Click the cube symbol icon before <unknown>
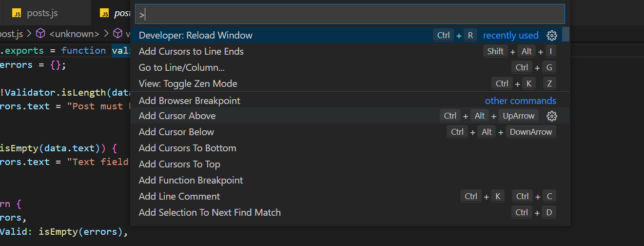The image size is (644, 246). [x=41, y=34]
